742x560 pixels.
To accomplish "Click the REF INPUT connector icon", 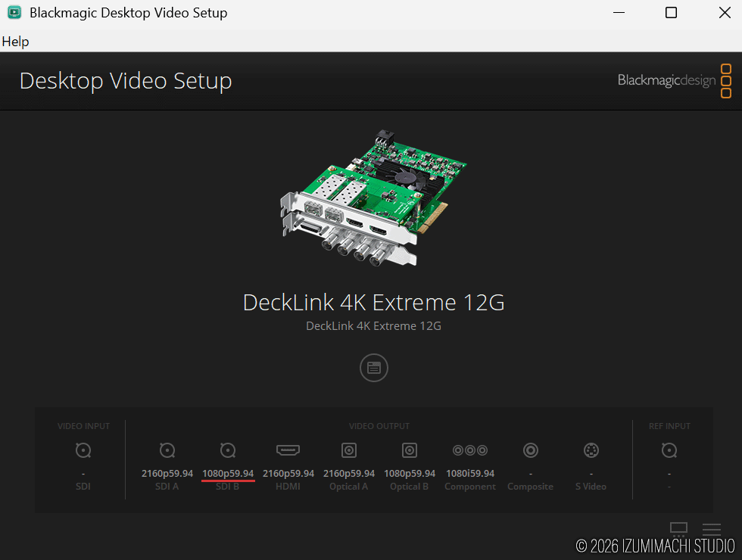I will (669, 451).
